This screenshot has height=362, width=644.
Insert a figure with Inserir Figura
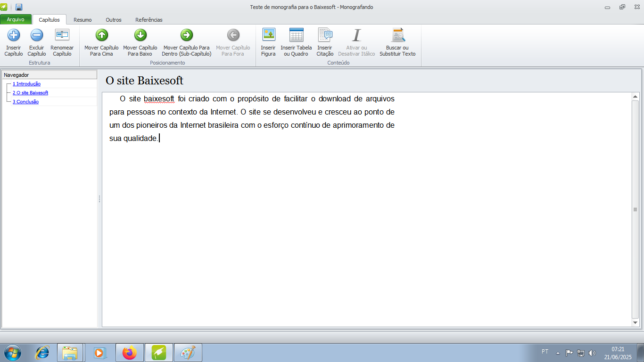click(268, 42)
